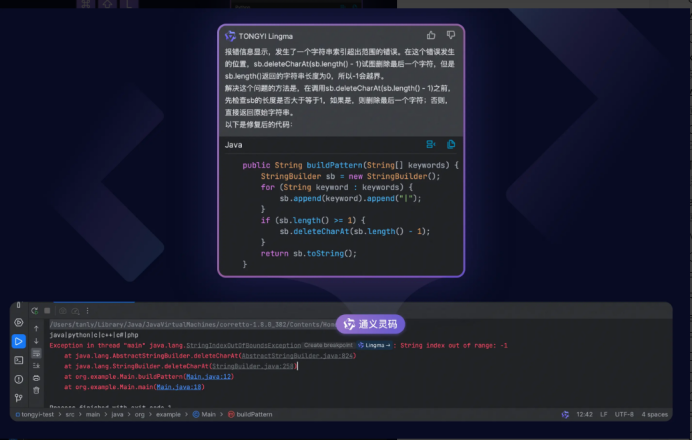Copy the Java code snippet
Viewport: 692px width, 441px height.
coord(451,144)
